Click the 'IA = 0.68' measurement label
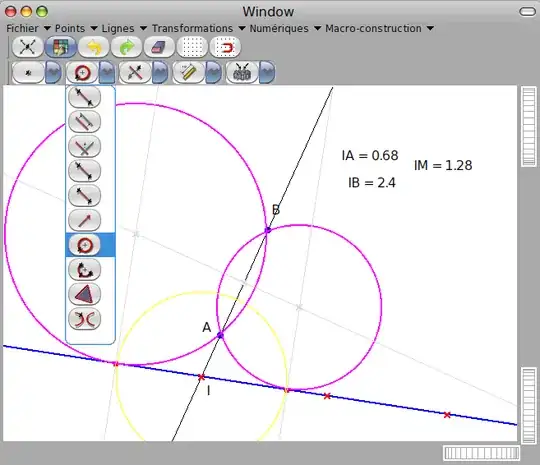 point(370,156)
